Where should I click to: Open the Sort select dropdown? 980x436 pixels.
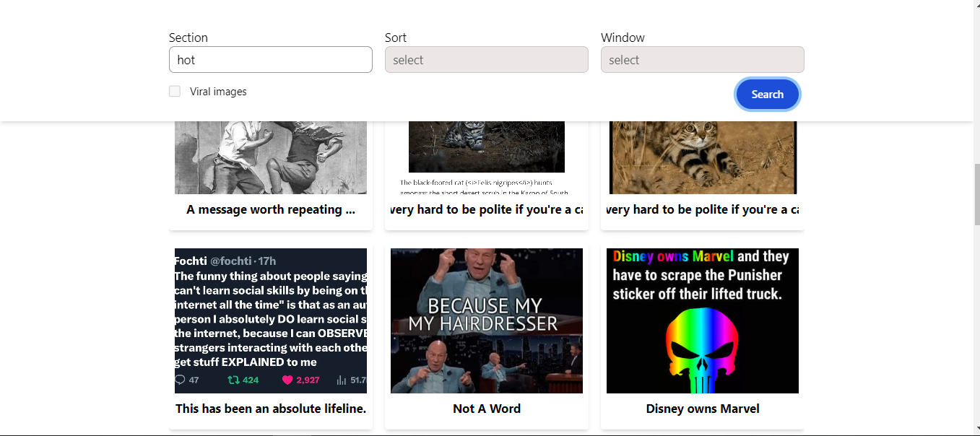[x=487, y=60]
